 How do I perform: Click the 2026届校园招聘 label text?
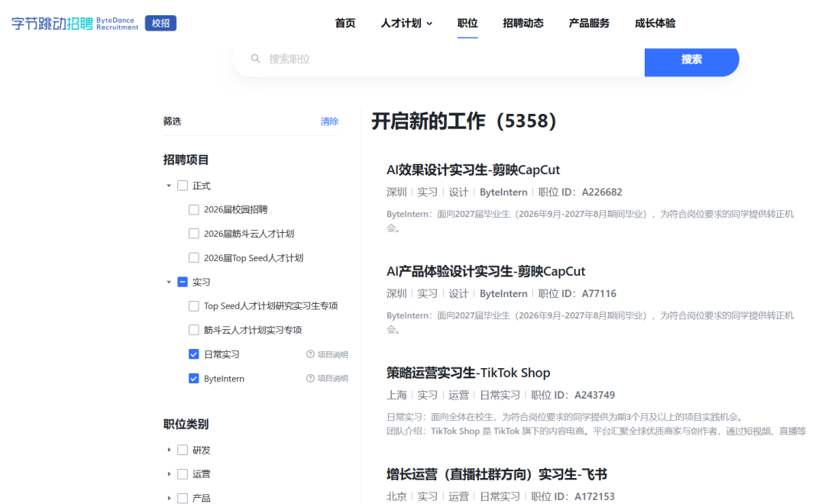click(x=236, y=209)
